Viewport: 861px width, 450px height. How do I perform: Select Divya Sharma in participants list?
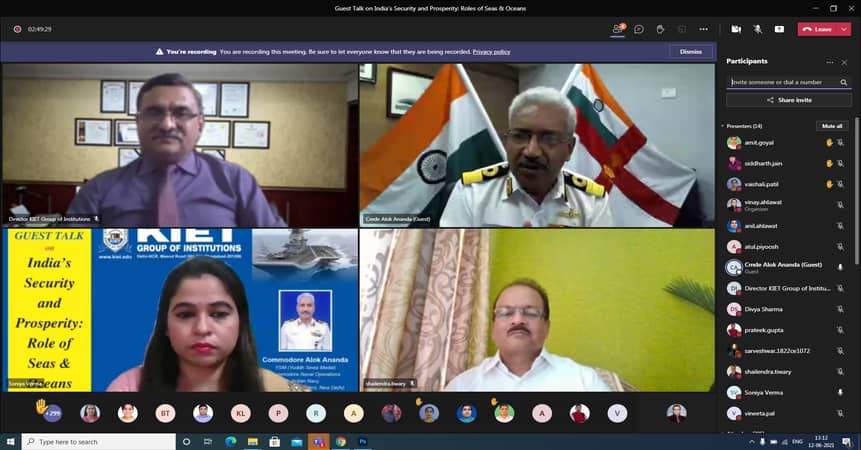tap(764, 309)
